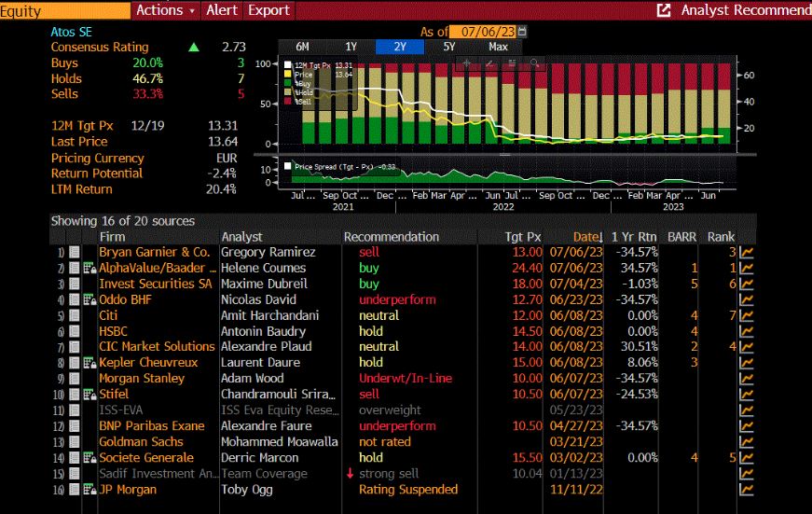The height and width of the screenshot is (514, 812).
Task: Open the chart legend/list tool
Action: pyautogui.click(x=512, y=63)
